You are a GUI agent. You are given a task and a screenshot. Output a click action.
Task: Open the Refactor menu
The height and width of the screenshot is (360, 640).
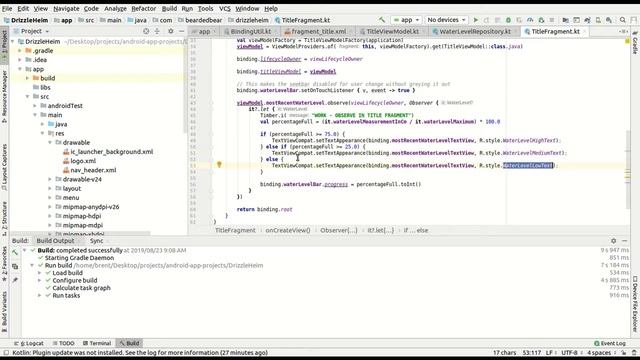point(143,8)
